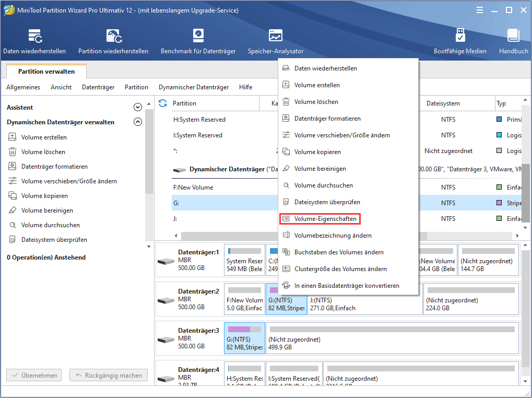Image resolution: width=532 pixels, height=398 pixels.
Task: Click Volume kopieren icon in sidebar
Action: [x=12, y=195]
